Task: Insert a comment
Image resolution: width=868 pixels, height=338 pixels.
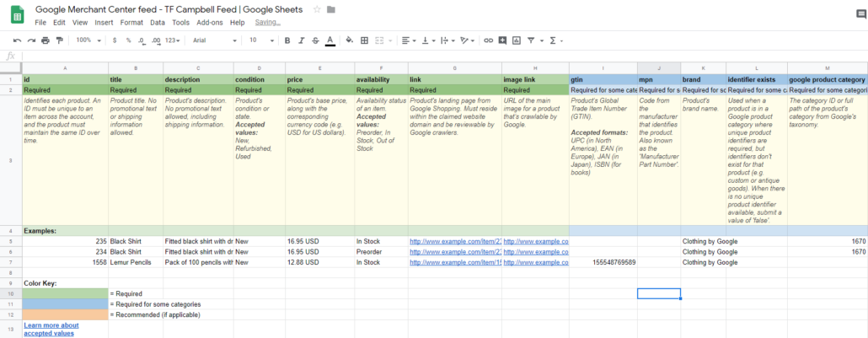Action: click(502, 40)
